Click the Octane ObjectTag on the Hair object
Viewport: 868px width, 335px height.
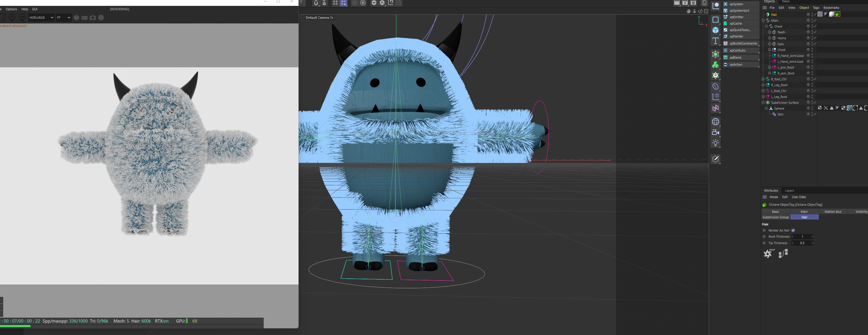click(x=837, y=14)
